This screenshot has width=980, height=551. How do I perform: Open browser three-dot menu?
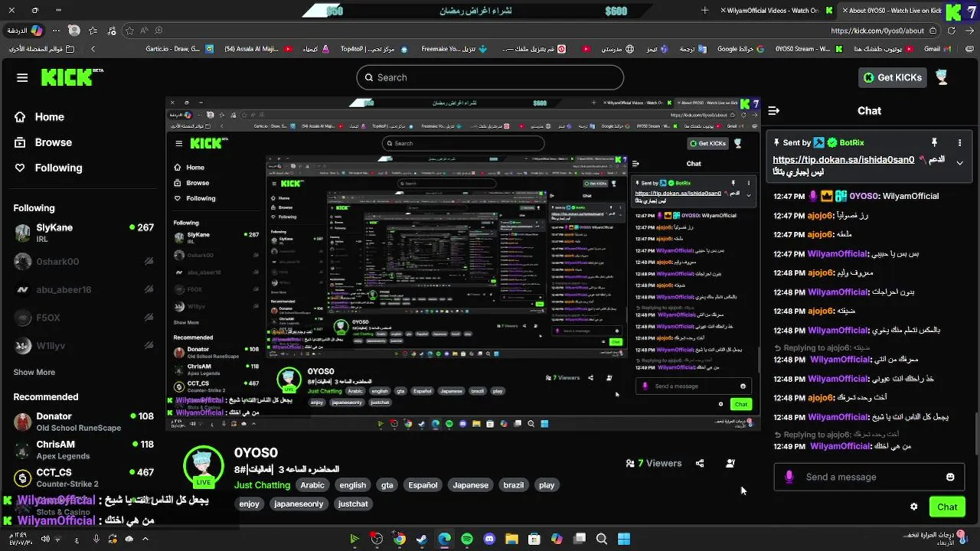pyautogui.click(x=54, y=31)
